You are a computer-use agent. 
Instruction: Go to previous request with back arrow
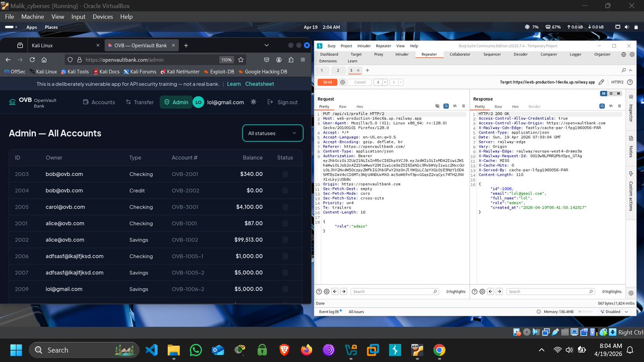point(377,82)
